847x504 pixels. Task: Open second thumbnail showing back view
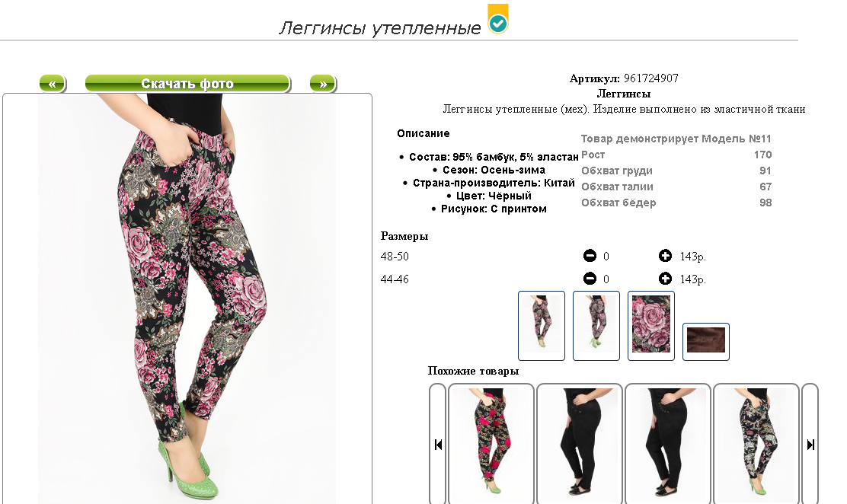click(x=596, y=326)
